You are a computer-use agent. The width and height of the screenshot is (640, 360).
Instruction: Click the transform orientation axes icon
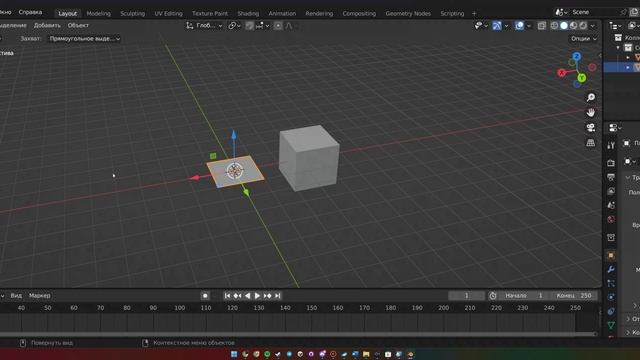pos(189,26)
